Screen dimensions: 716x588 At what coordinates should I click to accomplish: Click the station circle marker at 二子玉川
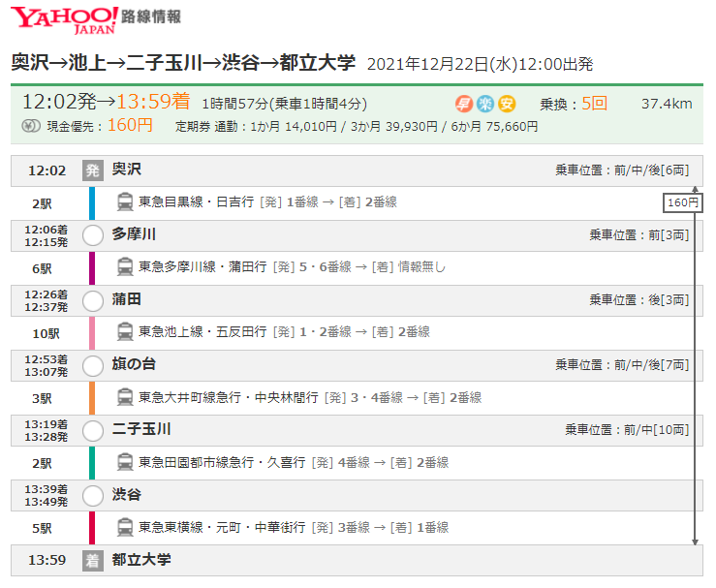93,431
